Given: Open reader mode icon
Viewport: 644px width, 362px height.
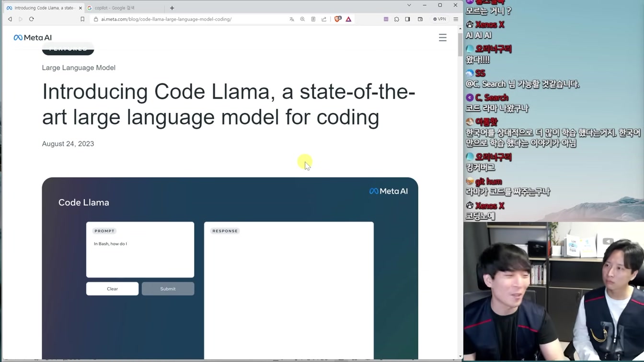Looking at the screenshot, I should pyautogui.click(x=313, y=19).
